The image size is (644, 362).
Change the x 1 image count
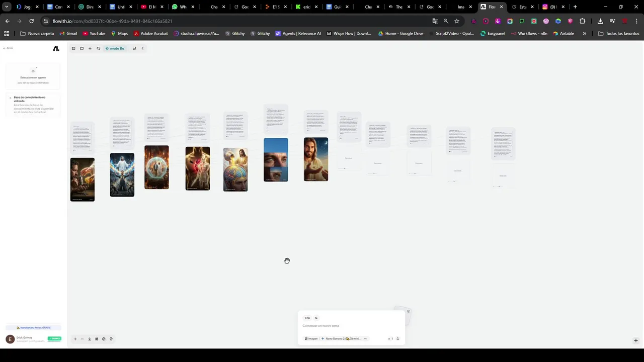click(390, 338)
